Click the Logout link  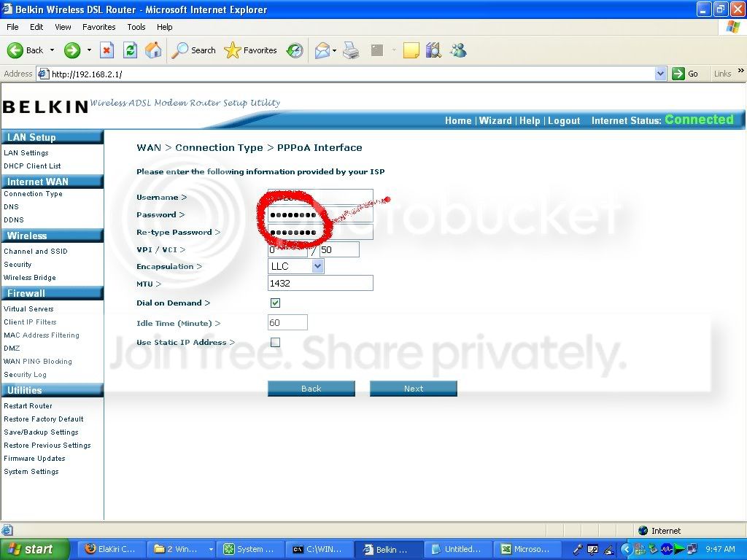tap(564, 120)
